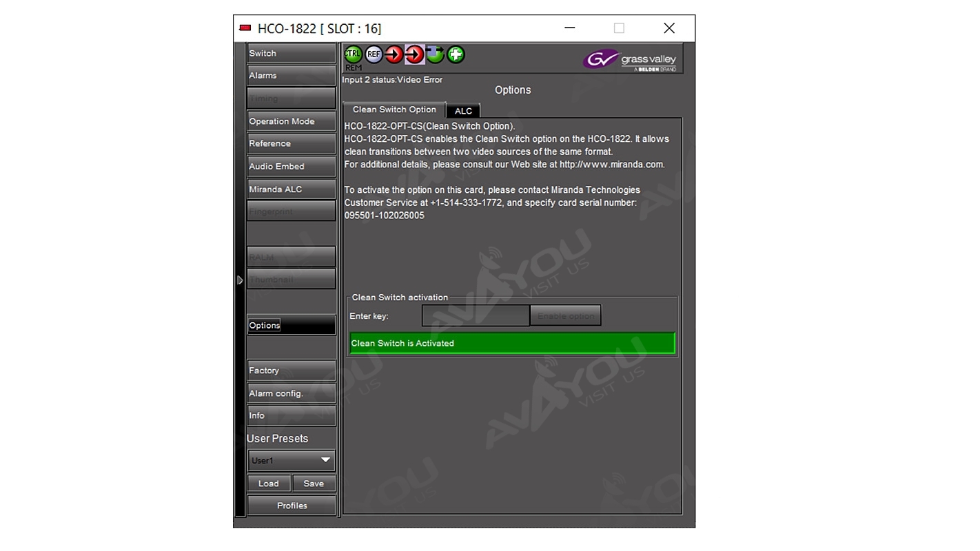Click the Enter key input field
Screen dimensions: 980x551
coord(475,316)
